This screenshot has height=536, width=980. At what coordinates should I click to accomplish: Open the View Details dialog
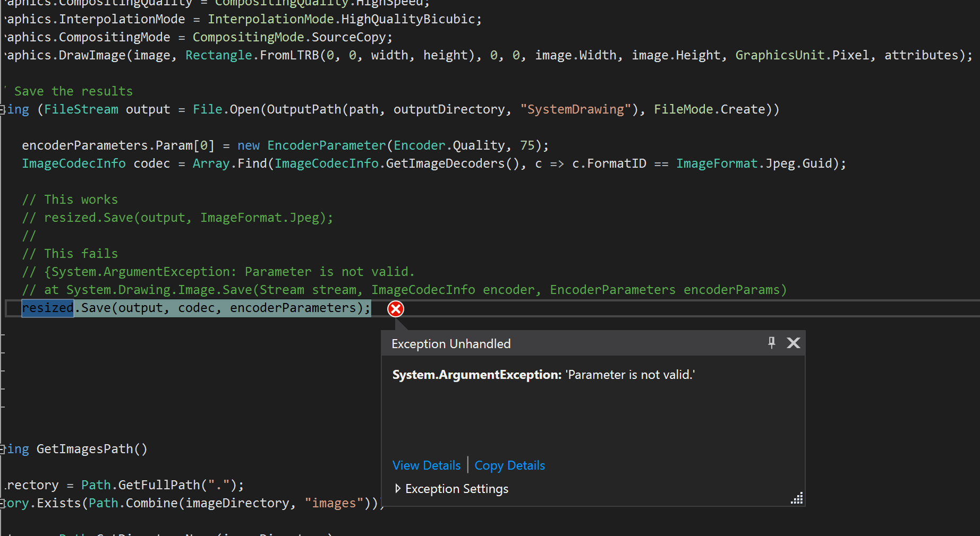tap(426, 465)
